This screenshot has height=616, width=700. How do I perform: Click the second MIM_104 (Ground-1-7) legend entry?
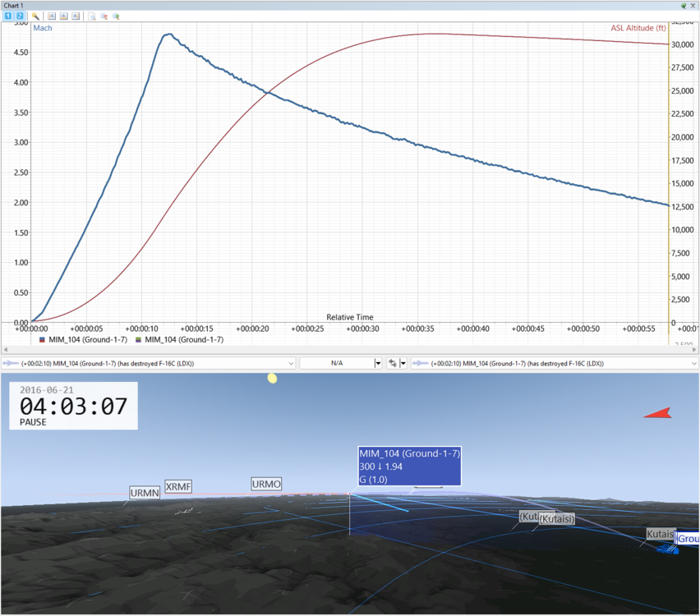(184, 340)
